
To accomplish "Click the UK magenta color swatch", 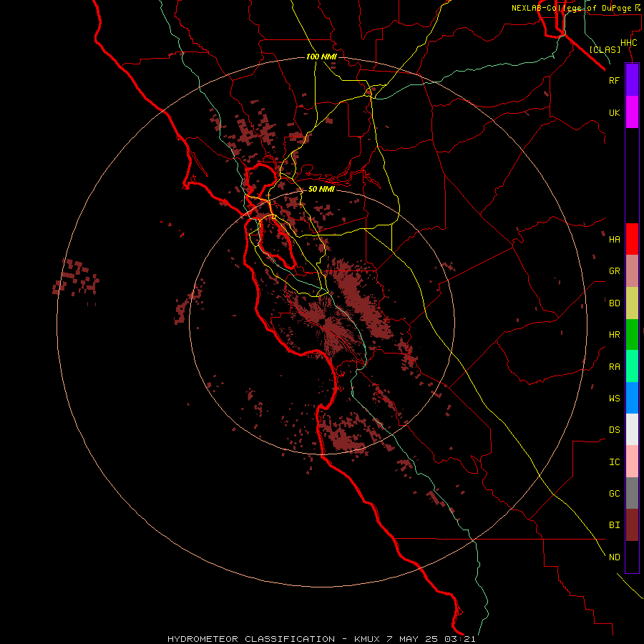I will click(x=632, y=112).
